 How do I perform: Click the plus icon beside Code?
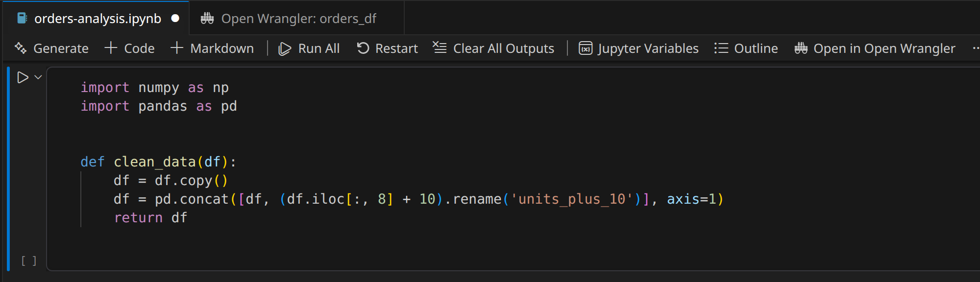111,48
